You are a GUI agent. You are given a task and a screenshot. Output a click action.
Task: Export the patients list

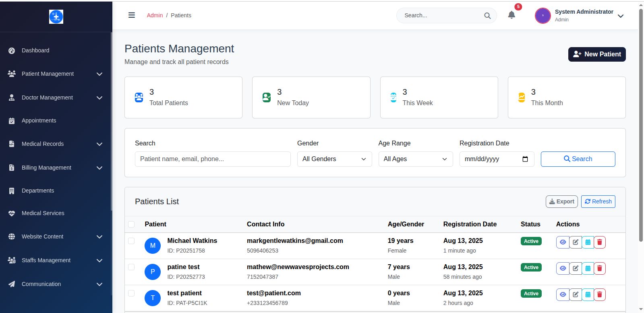(561, 201)
